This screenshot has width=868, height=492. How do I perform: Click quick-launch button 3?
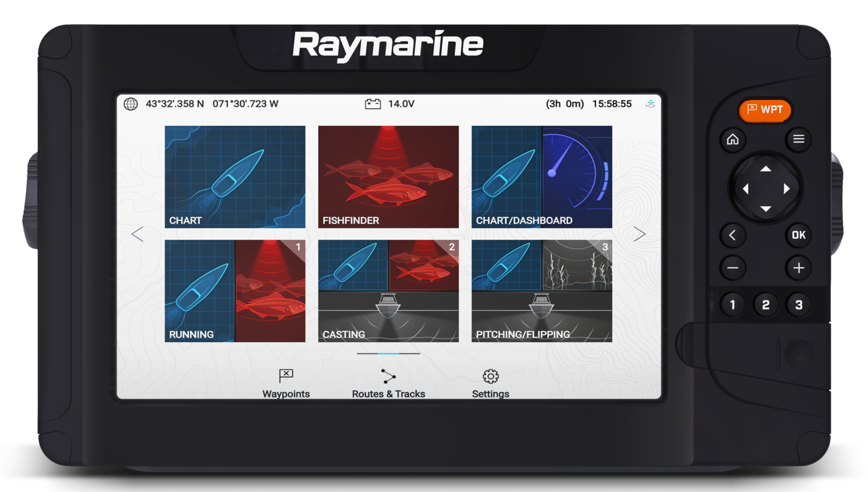click(798, 305)
